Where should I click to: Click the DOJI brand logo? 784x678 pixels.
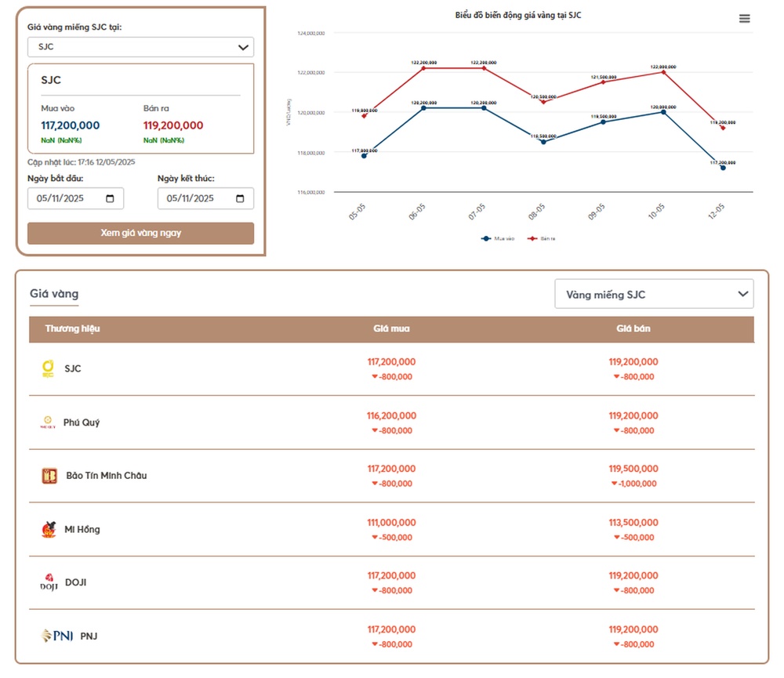pyautogui.click(x=49, y=582)
